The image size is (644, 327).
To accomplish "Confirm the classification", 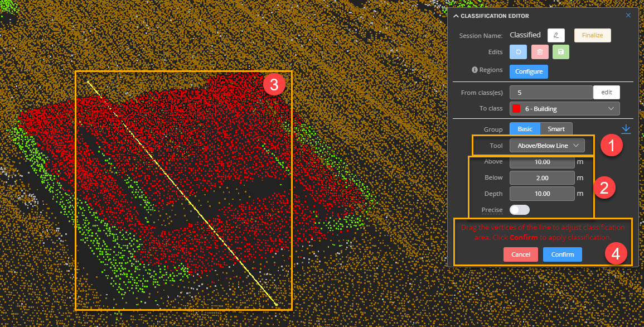I will 562,254.
